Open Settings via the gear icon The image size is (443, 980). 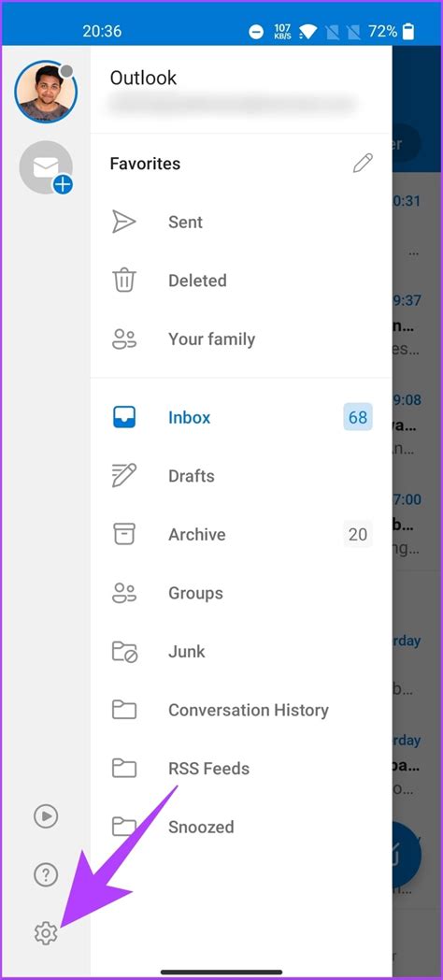pos(46,933)
